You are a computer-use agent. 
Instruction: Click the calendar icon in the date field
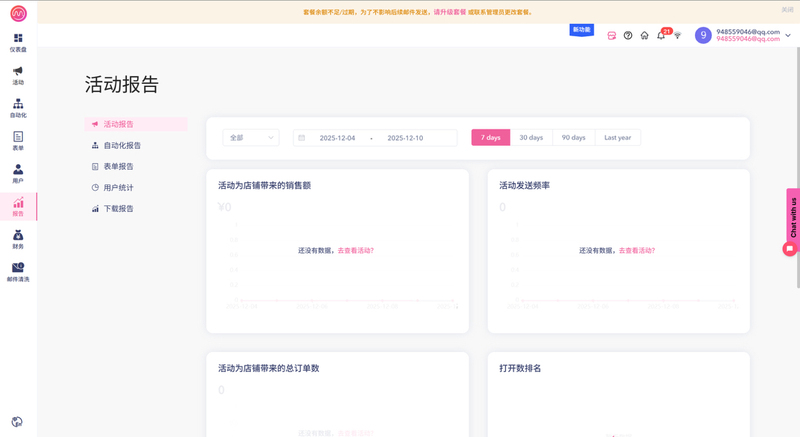click(x=302, y=138)
